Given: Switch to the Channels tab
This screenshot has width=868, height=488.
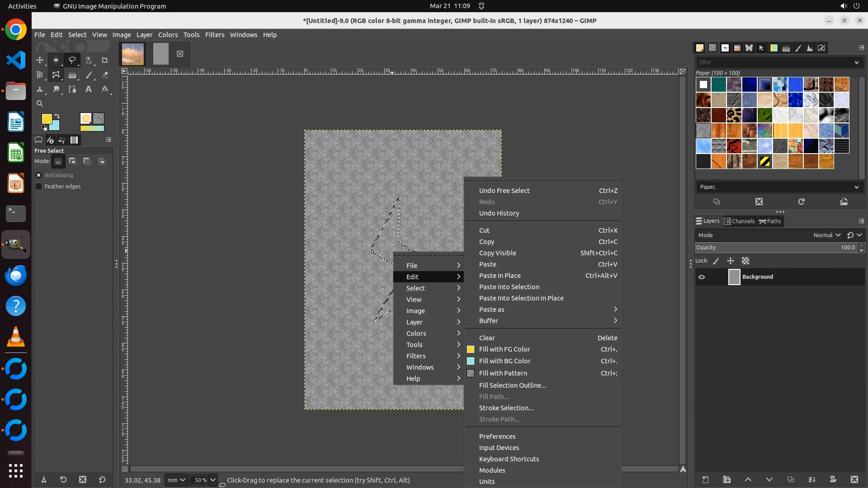Looking at the screenshot, I should pyautogui.click(x=740, y=221).
